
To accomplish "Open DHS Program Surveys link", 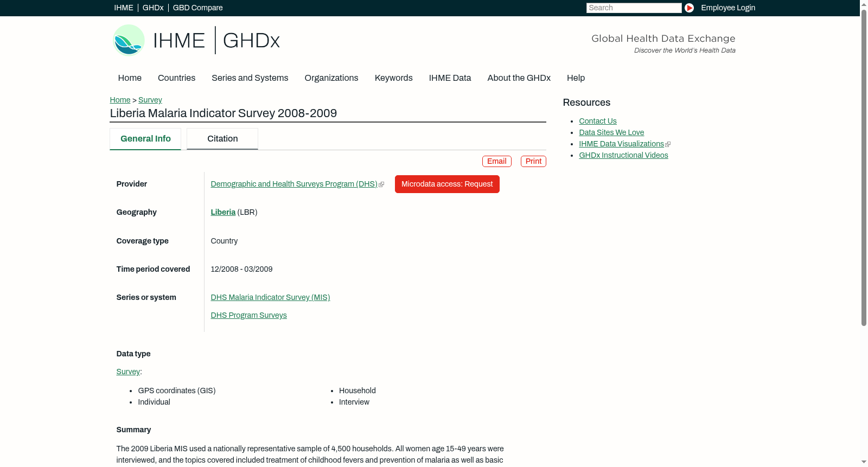I will pos(248,316).
